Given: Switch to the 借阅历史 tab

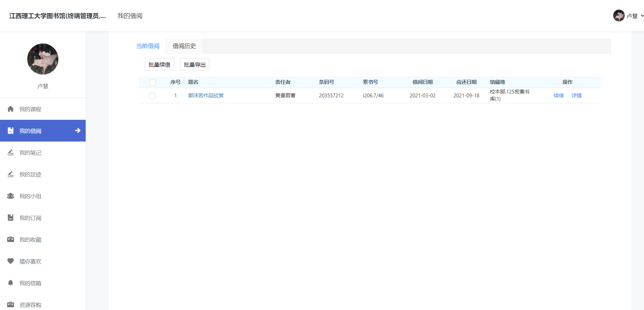Looking at the screenshot, I should click(184, 46).
